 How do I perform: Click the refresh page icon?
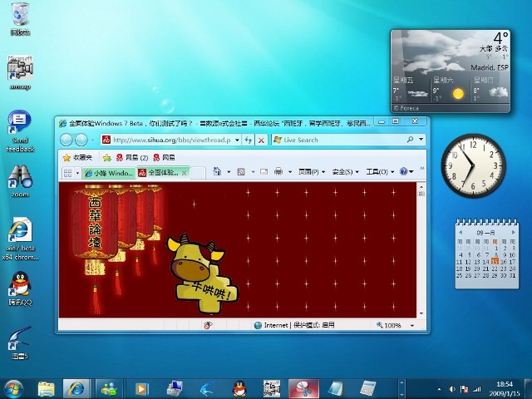(249, 140)
